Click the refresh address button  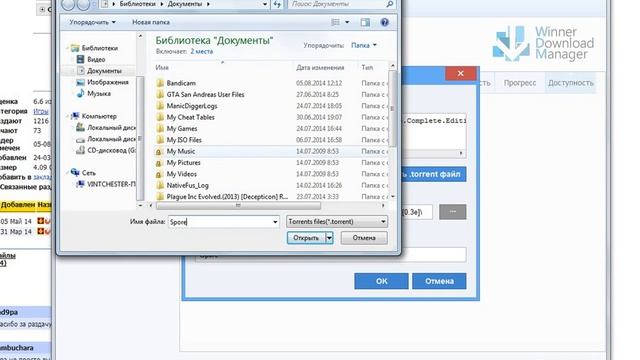(x=277, y=4)
